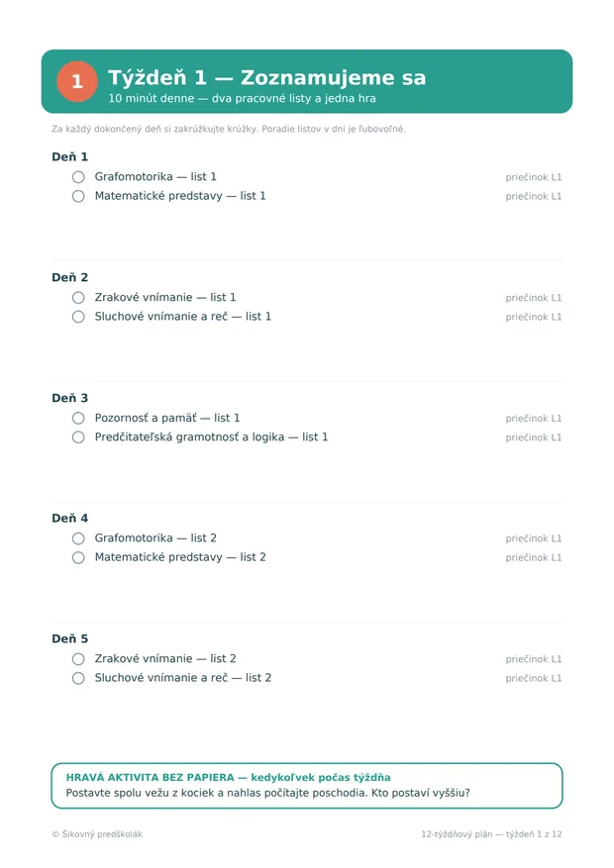
Task: Mark Sluchové vnímanie a reč list 2 done
Action: pos(78,678)
